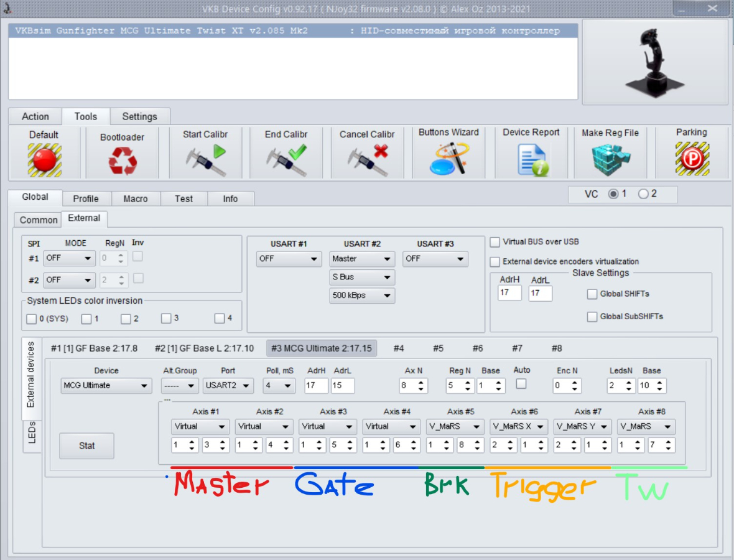Open the Macro tab
The width and height of the screenshot is (734, 560).
(136, 199)
